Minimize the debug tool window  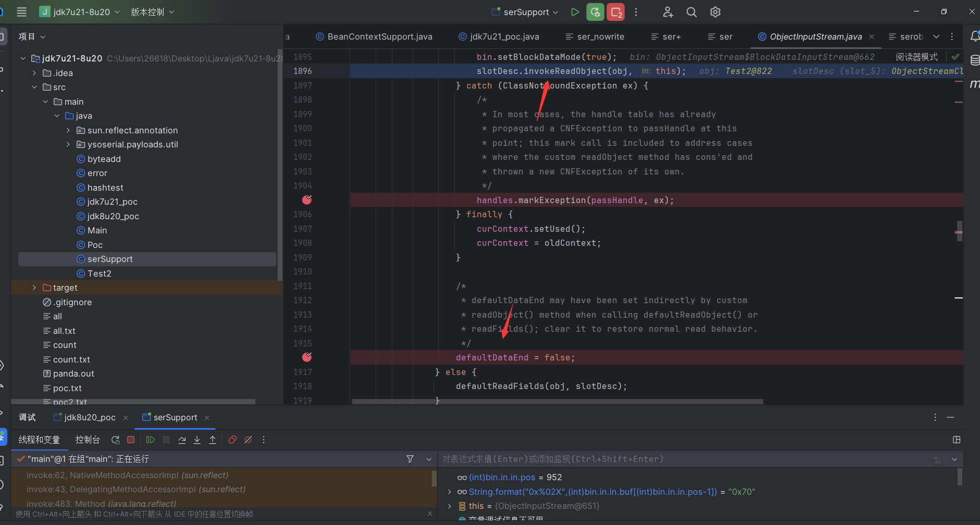point(950,417)
